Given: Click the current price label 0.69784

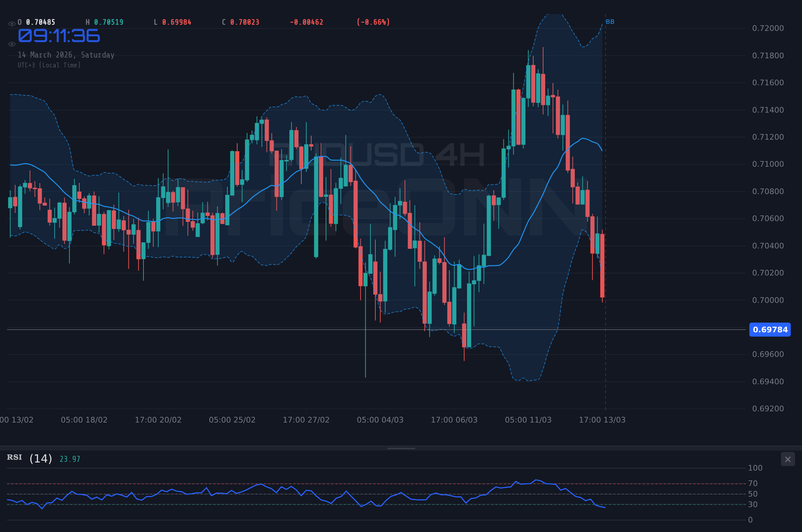Looking at the screenshot, I should tap(770, 329).
